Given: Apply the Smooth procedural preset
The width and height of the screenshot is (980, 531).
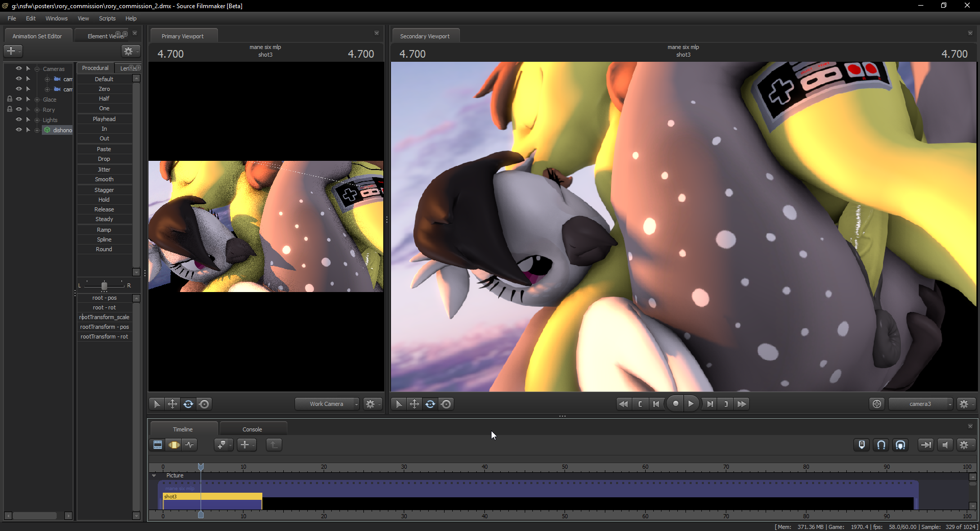Looking at the screenshot, I should tap(104, 179).
